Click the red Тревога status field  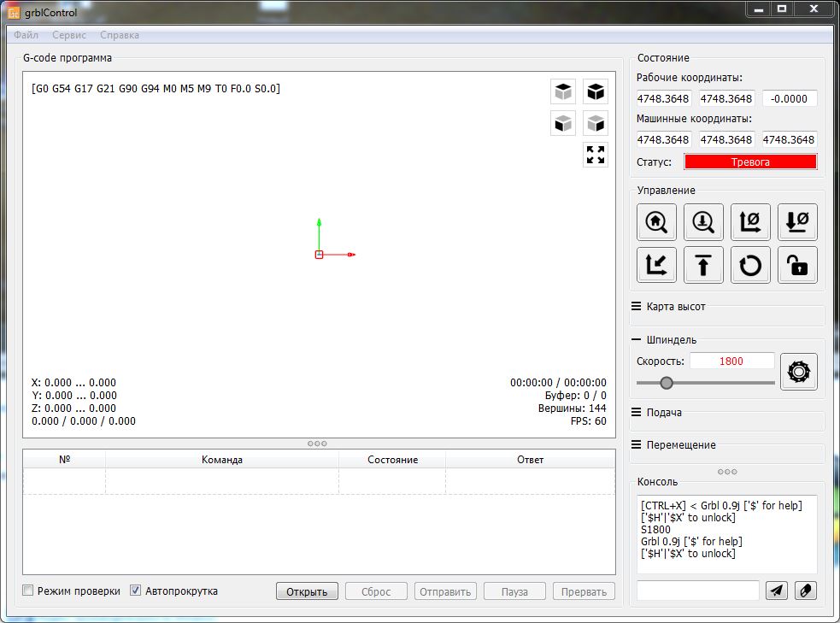[x=750, y=162]
